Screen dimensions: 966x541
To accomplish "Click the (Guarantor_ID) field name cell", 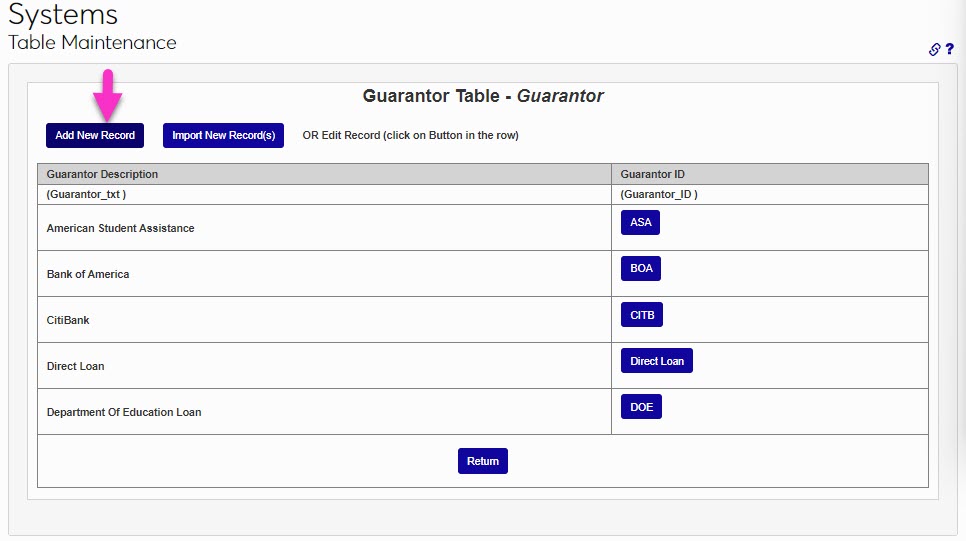I will point(659,195).
